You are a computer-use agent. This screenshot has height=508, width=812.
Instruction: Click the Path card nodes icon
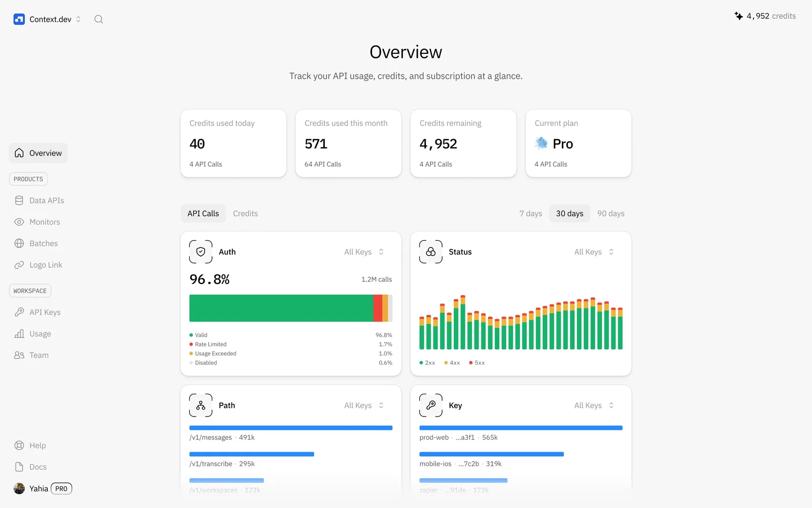(201, 405)
